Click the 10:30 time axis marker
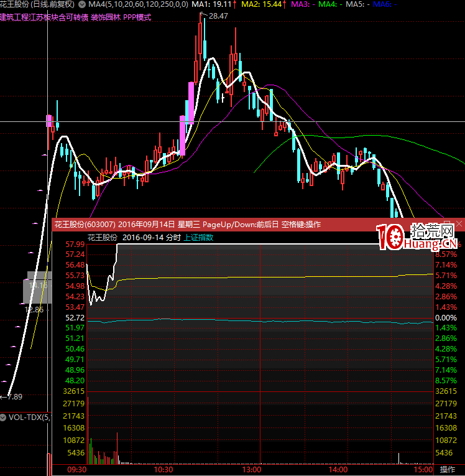This screenshot has width=465, height=476. point(163,469)
